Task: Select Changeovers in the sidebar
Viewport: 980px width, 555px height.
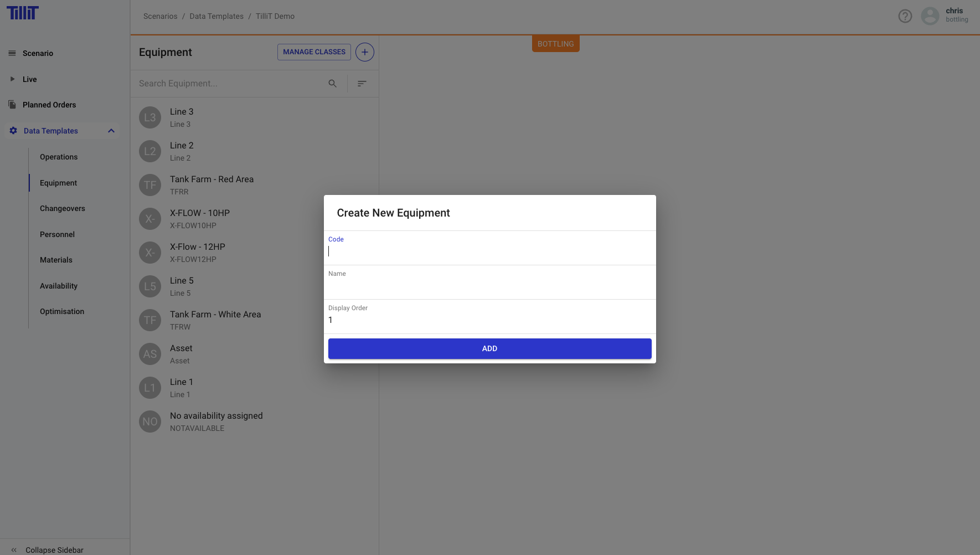Action: pyautogui.click(x=63, y=208)
